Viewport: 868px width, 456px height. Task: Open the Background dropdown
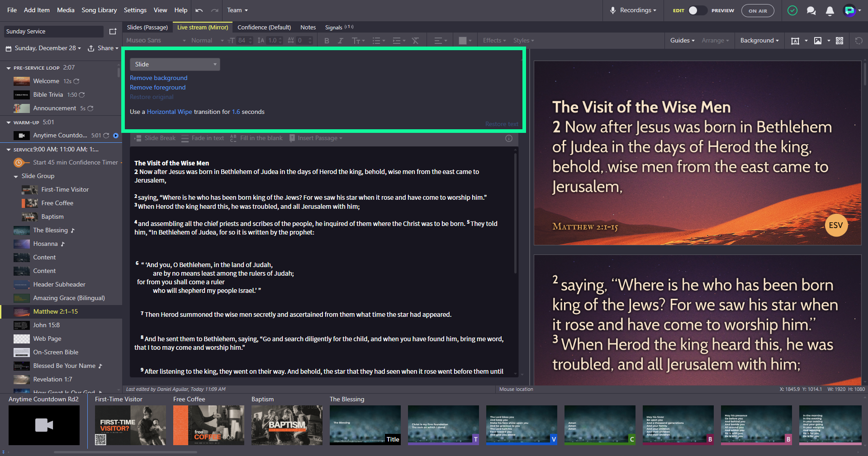pos(759,41)
